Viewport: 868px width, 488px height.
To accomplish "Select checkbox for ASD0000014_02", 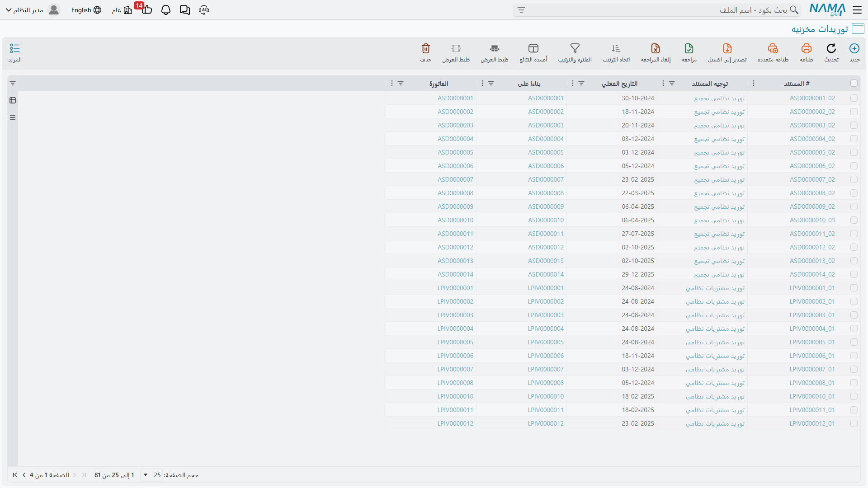I will coord(854,274).
